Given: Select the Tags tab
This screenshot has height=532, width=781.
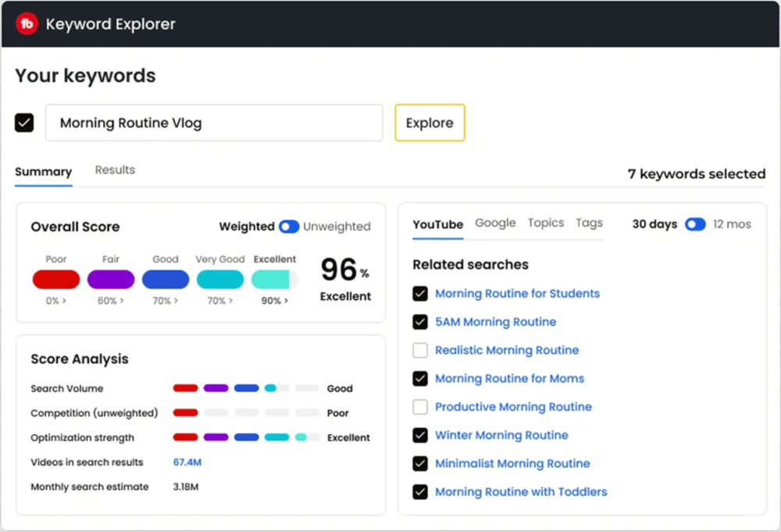Looking at the screenshot, I should [589, 223].
